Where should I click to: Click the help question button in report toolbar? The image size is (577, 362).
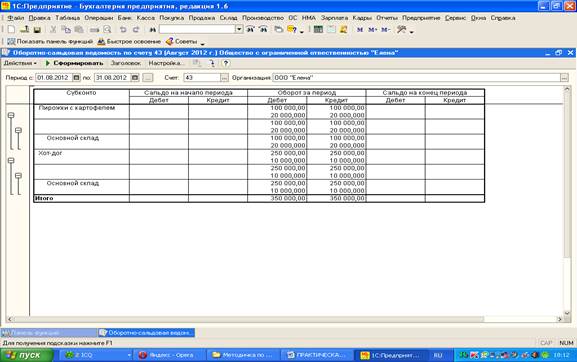point(226,63)
